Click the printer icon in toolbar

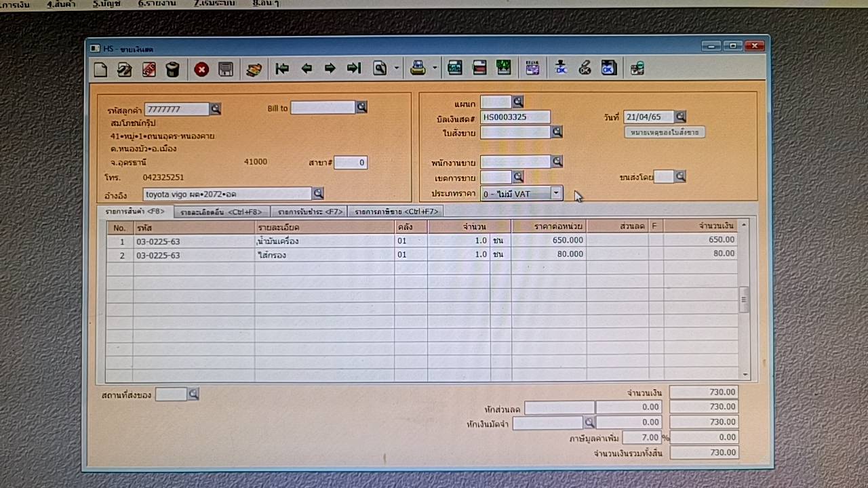tap(418, 68)
